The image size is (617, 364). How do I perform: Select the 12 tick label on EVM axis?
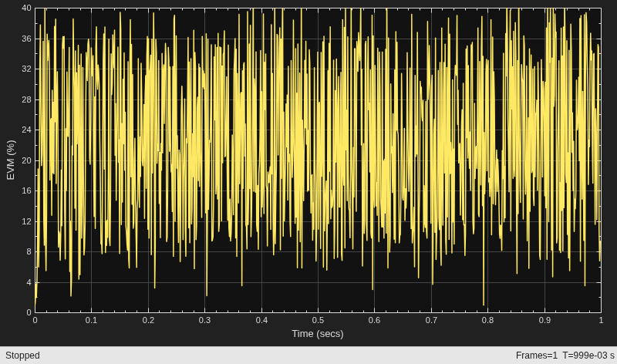point(27,221)
